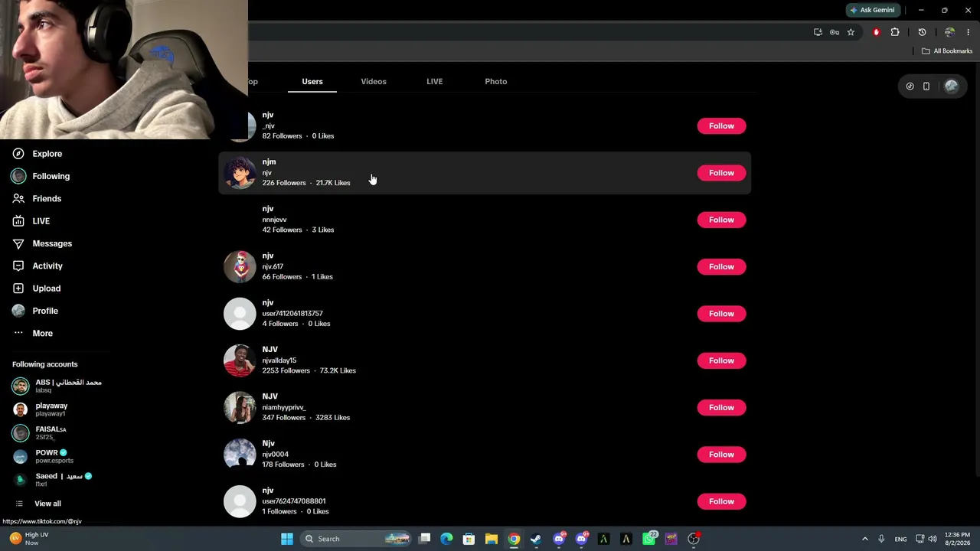Click the red ad-blocker extension icon
This screenshot has height=551, width=980.
tap(876, 32)
